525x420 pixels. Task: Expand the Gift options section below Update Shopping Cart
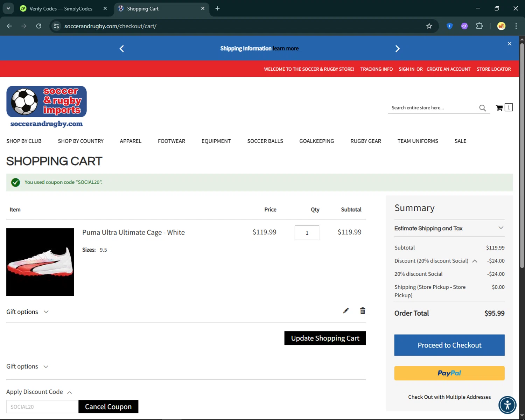(27, 366)
